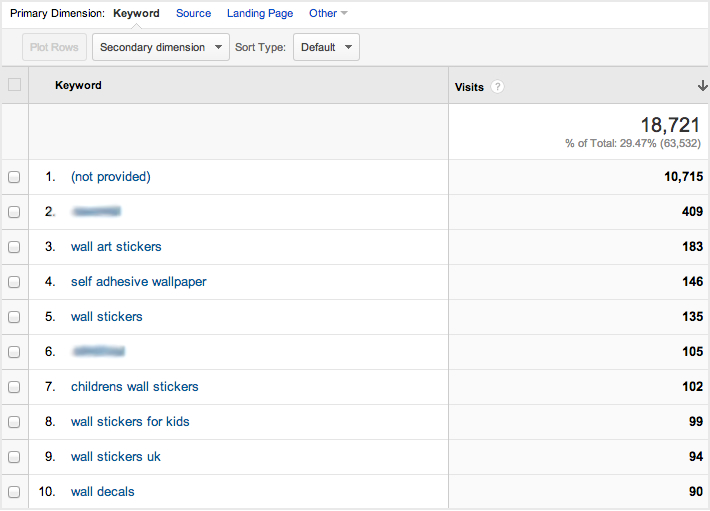Check the box for the (not provided) row
Image resolution: width=710 pixels, height=511 pixels.
click(14, 177)
